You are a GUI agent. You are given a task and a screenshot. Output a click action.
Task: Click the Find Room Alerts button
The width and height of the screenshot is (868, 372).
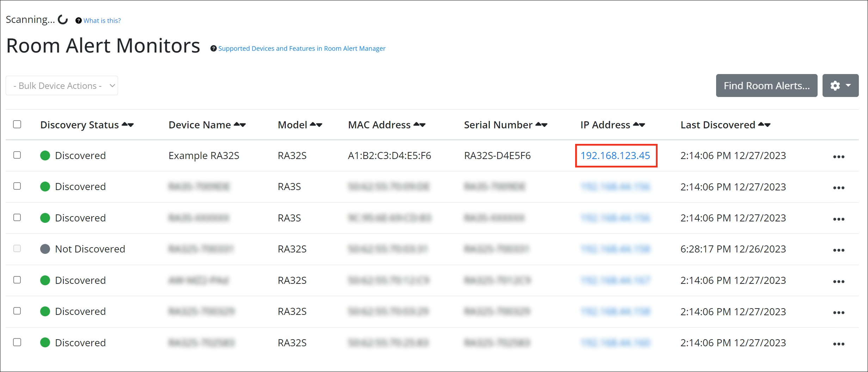766,86
